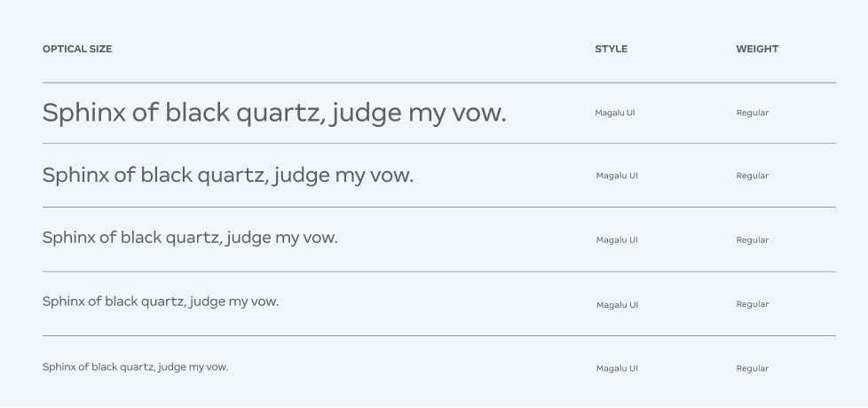Click Magalu UI style in last row
868x408 pixels.
[617, 369]
